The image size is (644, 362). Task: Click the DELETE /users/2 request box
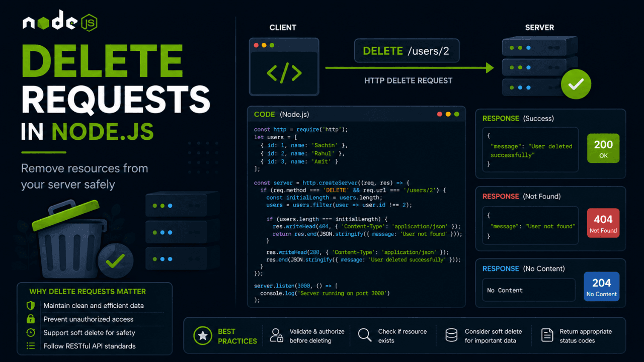point(407,51)
